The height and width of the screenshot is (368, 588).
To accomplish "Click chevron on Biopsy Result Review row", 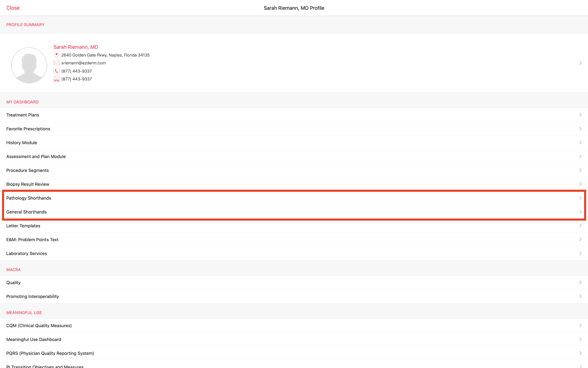I will coord(580,184).
